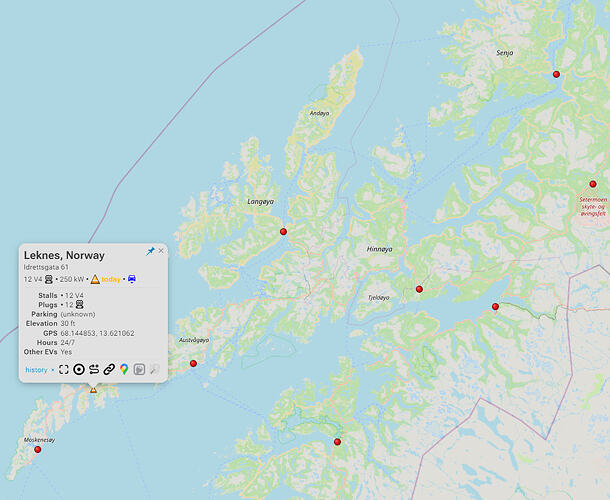Screen dimensions: 610x500
Task: Select the red marker east of Tjeldøya
Action: [419, 289]
